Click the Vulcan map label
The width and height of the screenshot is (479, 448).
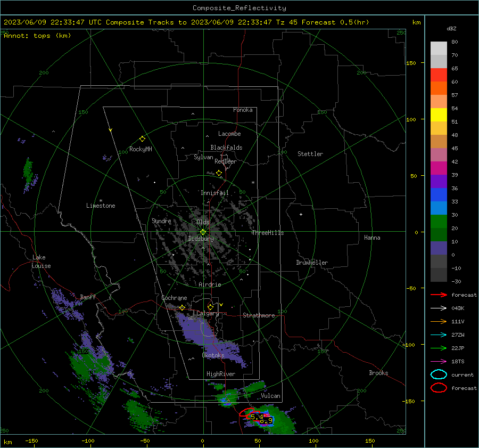tap(270, 396)
